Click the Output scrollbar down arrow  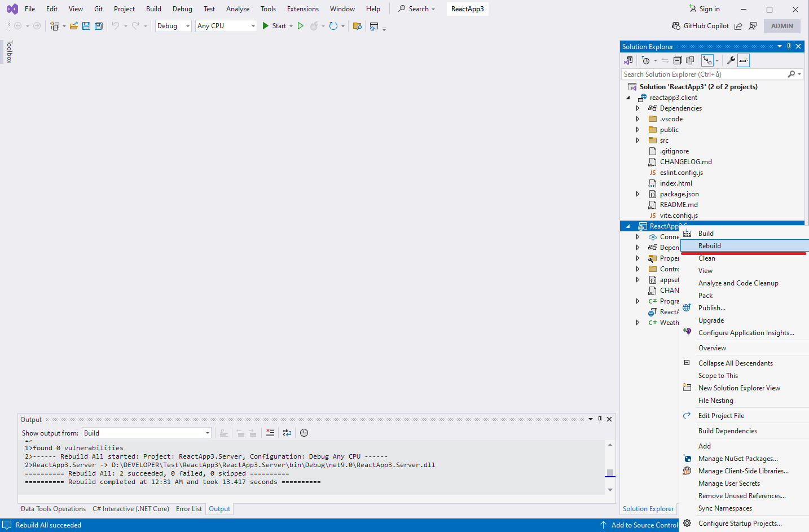(x=610, y=490)
